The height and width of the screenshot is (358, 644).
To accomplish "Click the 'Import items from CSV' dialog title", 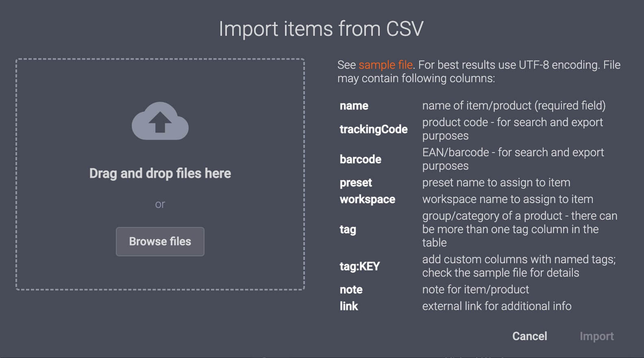I will (x=321, y=28).
